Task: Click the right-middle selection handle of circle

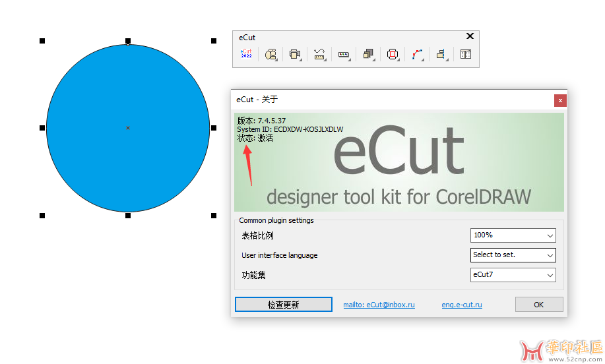Action: pos(214,128)
